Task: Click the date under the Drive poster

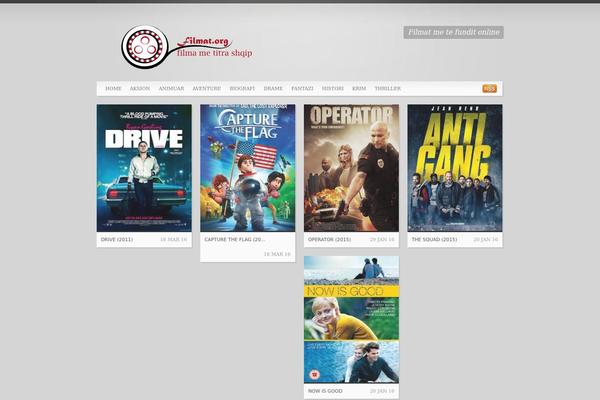Action: click(174, 239)
